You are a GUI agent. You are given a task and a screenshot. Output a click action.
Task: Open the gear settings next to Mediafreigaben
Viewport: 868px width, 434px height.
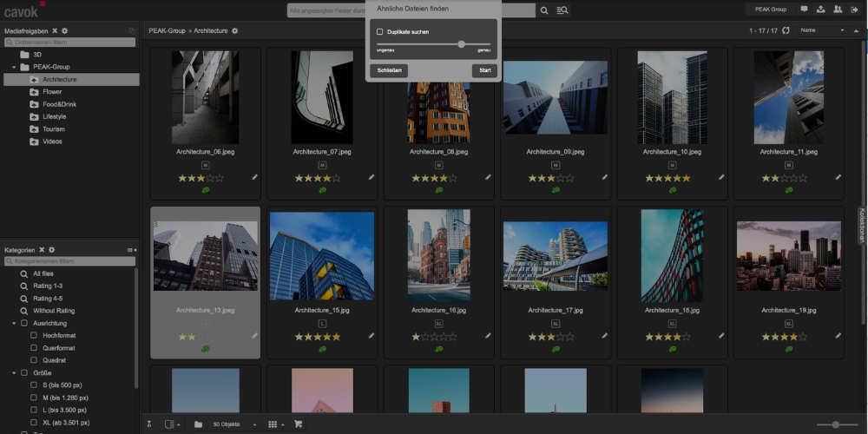click(64, 30)
